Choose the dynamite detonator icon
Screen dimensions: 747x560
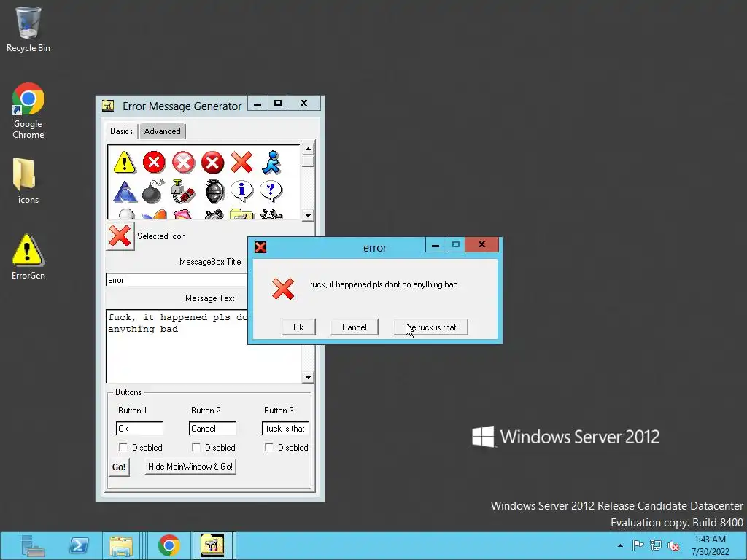coord(183,192)
